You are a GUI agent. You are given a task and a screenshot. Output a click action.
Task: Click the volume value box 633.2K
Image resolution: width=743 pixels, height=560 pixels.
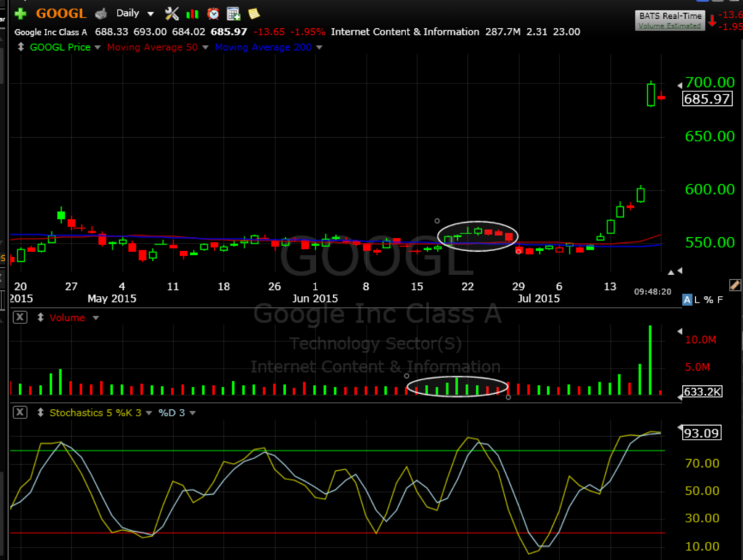tap(702, 392)
